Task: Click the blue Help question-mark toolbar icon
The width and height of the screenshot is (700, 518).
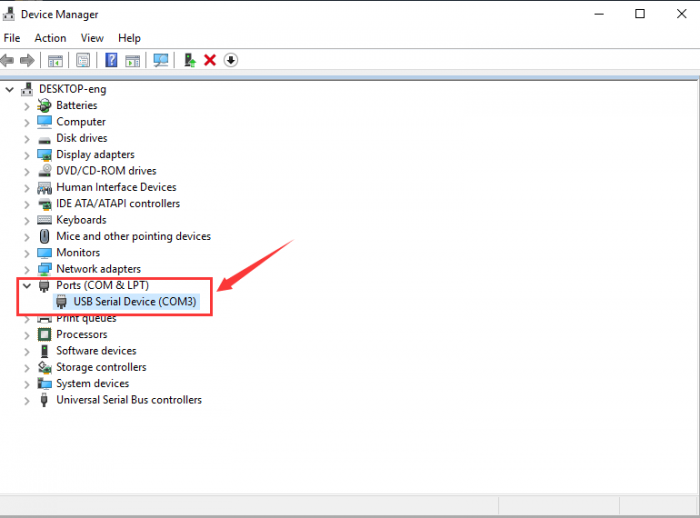Action: pos(111,60)
